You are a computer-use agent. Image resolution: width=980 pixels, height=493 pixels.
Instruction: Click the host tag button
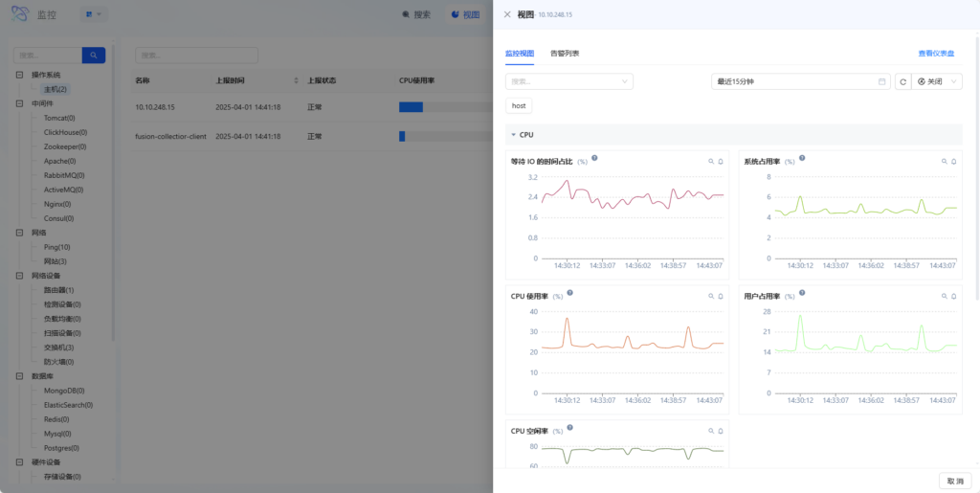point(519,106)
